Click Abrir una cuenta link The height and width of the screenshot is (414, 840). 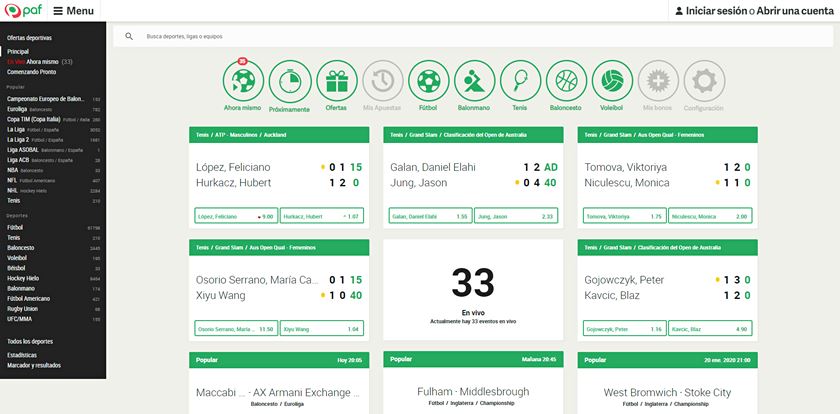pyautogui.click(x=794, y=11)
